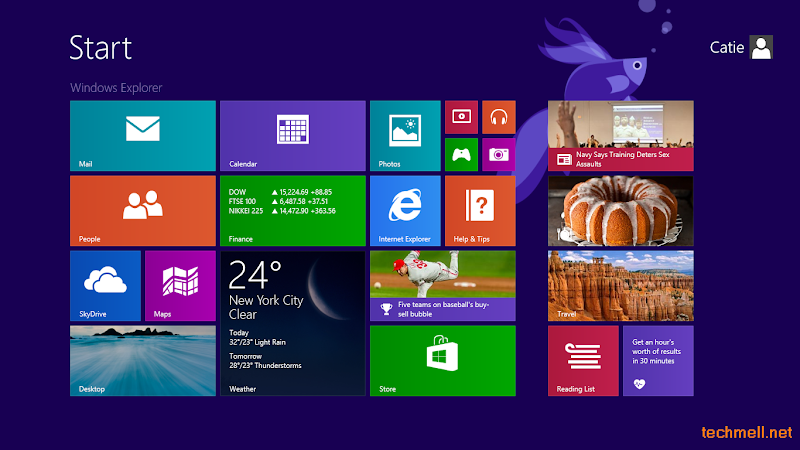
Task: Launch Internet Explorer tile
Action: pos(405,211)
